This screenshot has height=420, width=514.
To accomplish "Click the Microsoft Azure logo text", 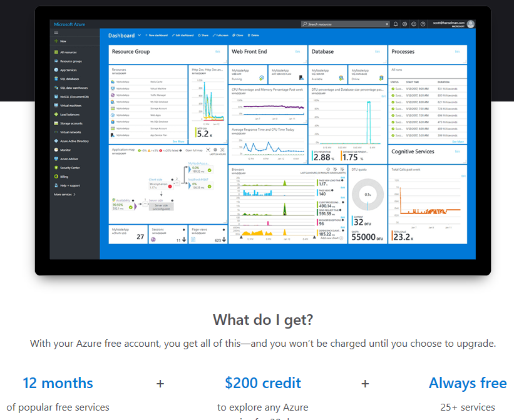I will (69, 24).
